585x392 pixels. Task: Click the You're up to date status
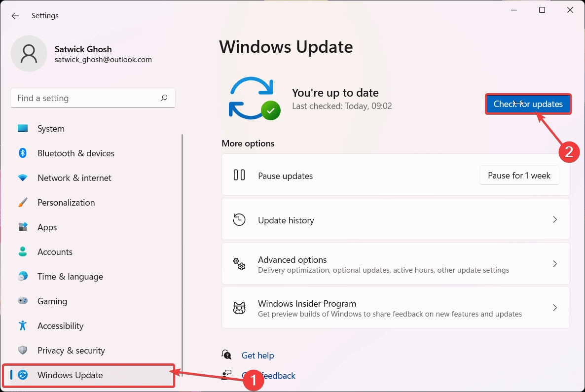335,93
